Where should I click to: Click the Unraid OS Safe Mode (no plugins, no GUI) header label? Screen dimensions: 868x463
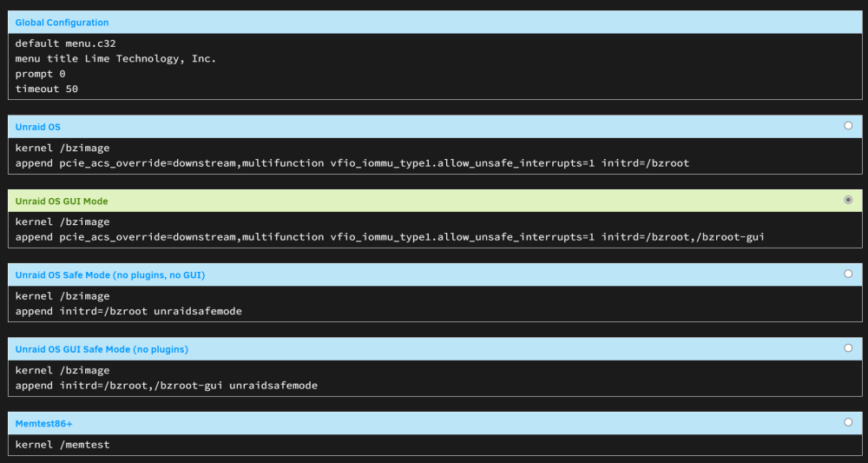click(x=110, y=275)
